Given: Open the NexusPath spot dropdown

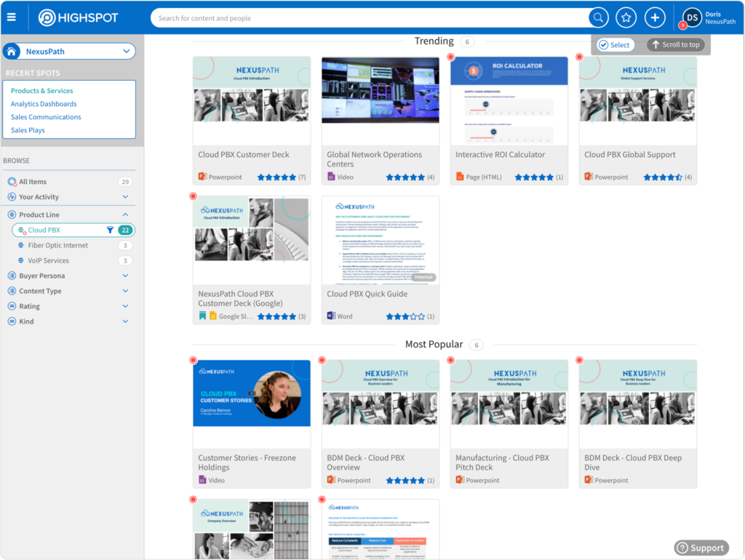Looking at the screenshot, I should pyautogui.click(x=126, y=52).
